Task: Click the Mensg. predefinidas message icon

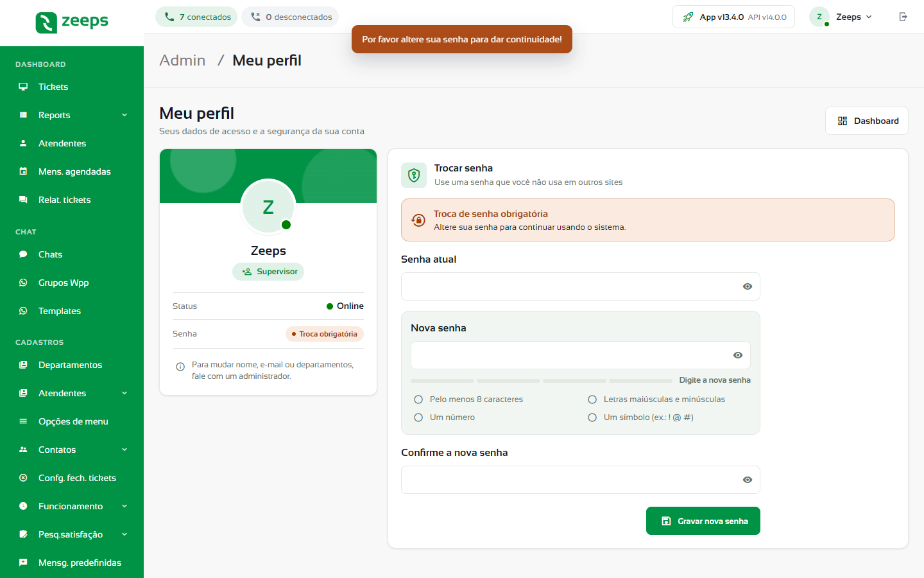Action: coord(23,563)
